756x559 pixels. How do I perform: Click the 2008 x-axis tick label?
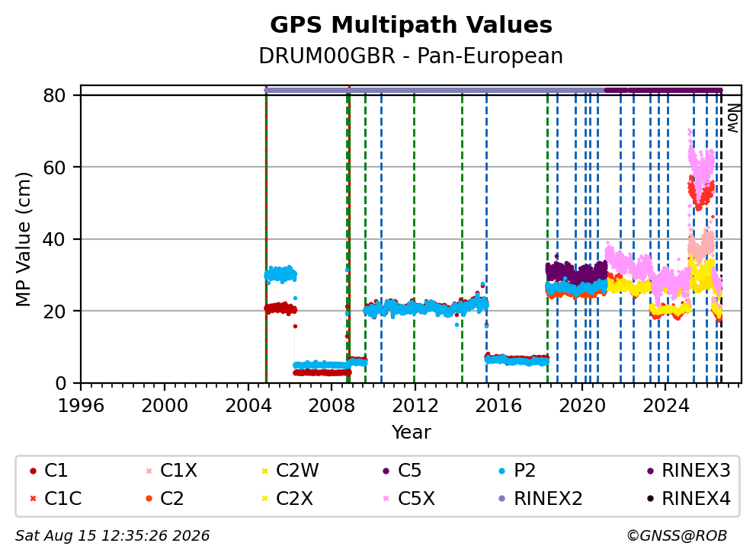click(x=332, y=406)
